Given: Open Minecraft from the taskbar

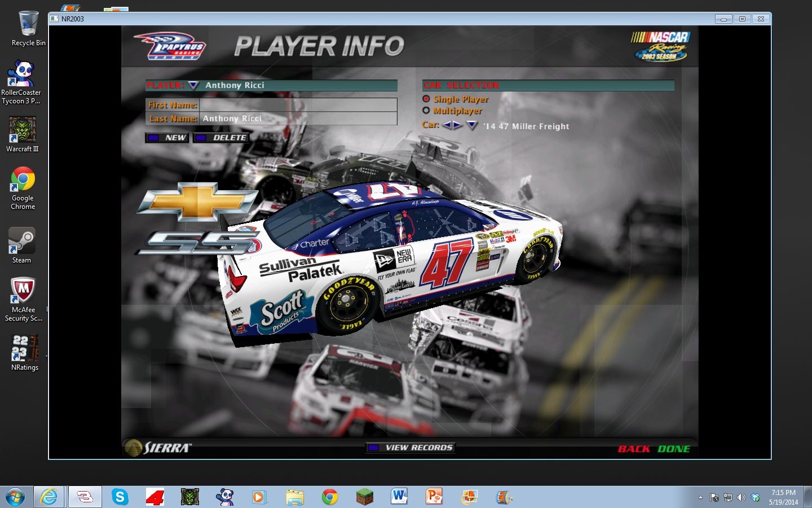Looking at the screenshot, I should (365, 497).
